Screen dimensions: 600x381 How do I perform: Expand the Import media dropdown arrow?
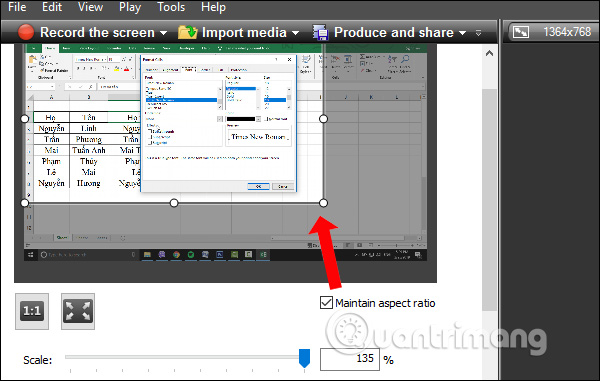[295, 33]
